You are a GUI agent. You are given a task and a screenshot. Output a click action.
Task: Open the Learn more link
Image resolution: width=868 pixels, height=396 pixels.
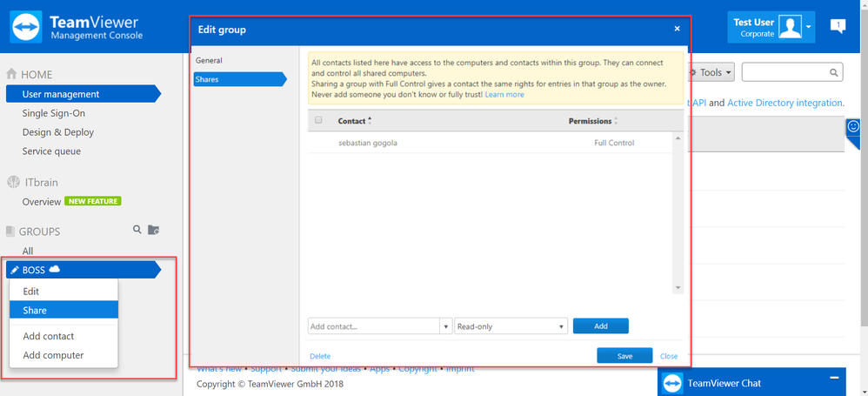504,95
